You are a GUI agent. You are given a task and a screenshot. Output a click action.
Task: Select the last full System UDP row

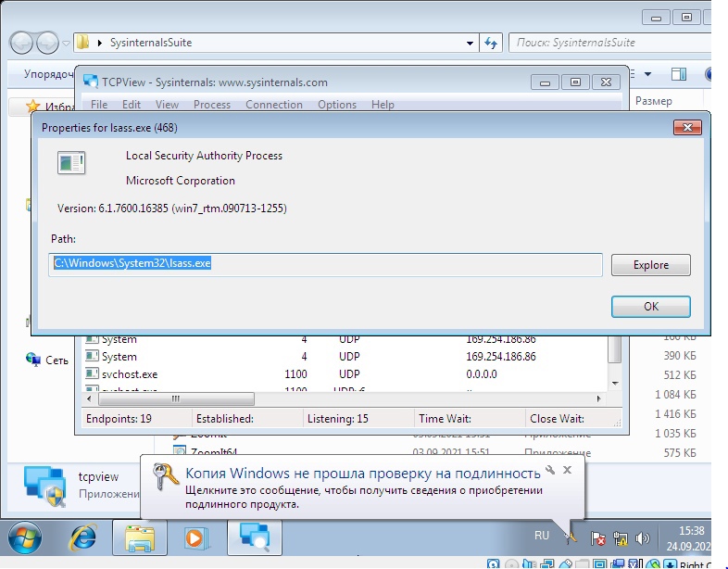[x=345, y=356]
